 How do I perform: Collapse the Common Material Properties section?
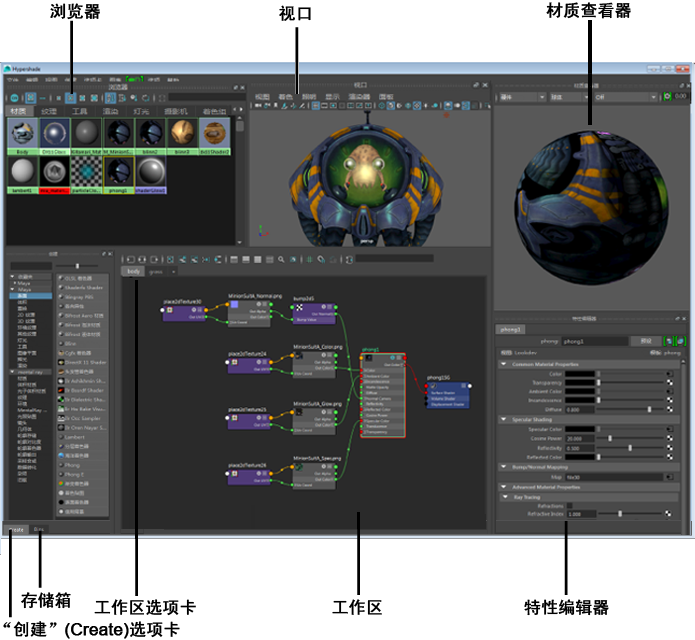coord(504,364)
